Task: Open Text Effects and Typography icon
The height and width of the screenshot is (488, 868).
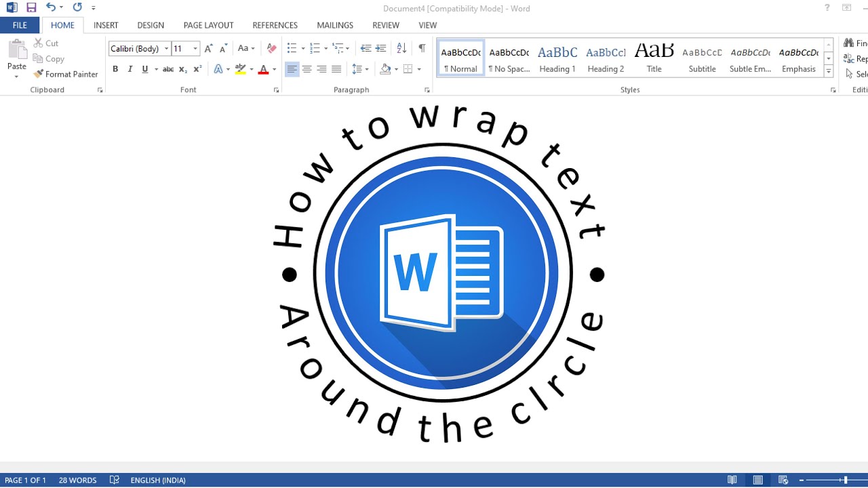Action: coord(218,69)
